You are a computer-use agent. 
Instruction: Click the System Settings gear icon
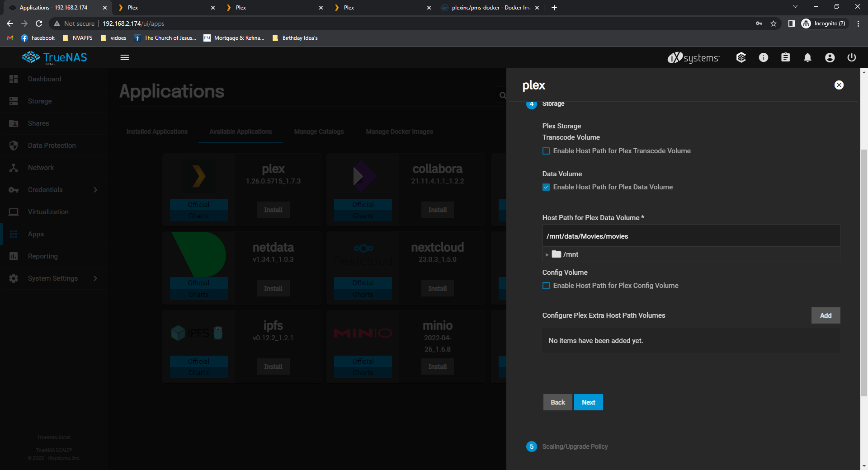[14, 278]
